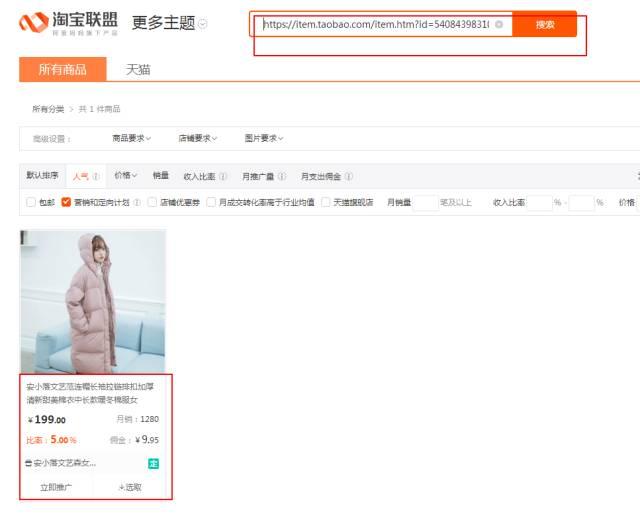The width and height of the screenshot is (640, 526).
Task: Open the shop link 安小落文艺森女
Action: coord(64,463)
